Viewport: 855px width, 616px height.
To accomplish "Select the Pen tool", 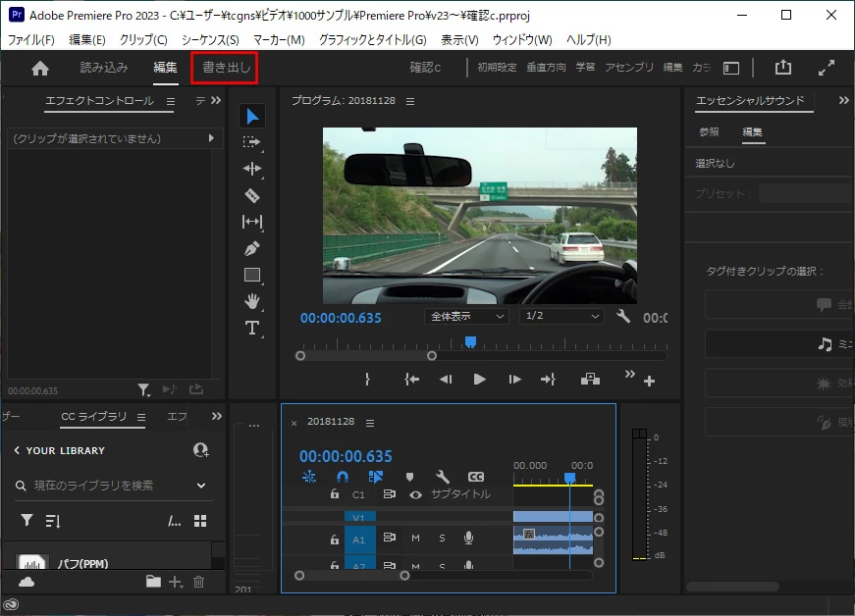I will click(252, 248).
